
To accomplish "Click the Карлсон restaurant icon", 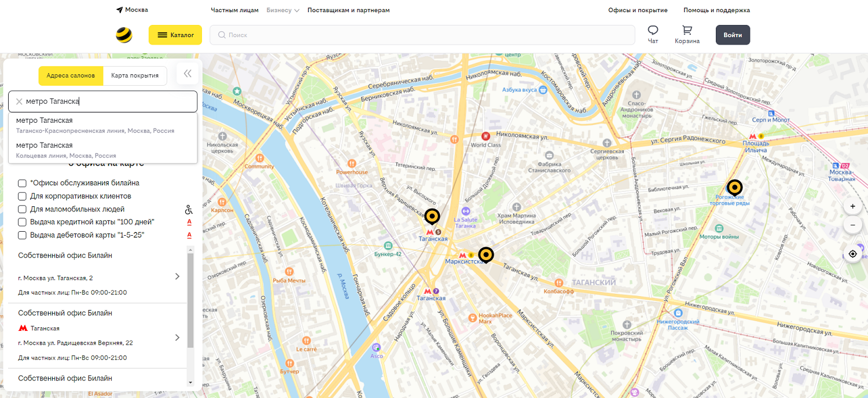I will click(x=222, y=201).
